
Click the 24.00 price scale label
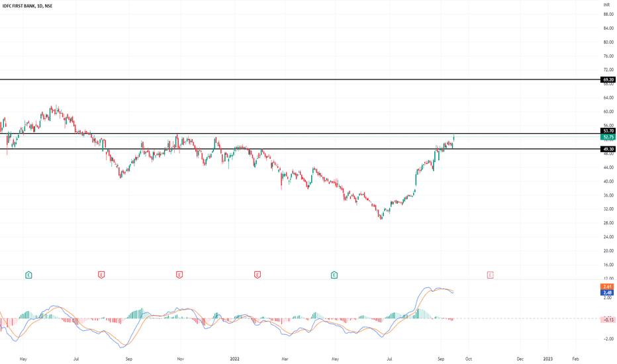(x=608, y=237)
